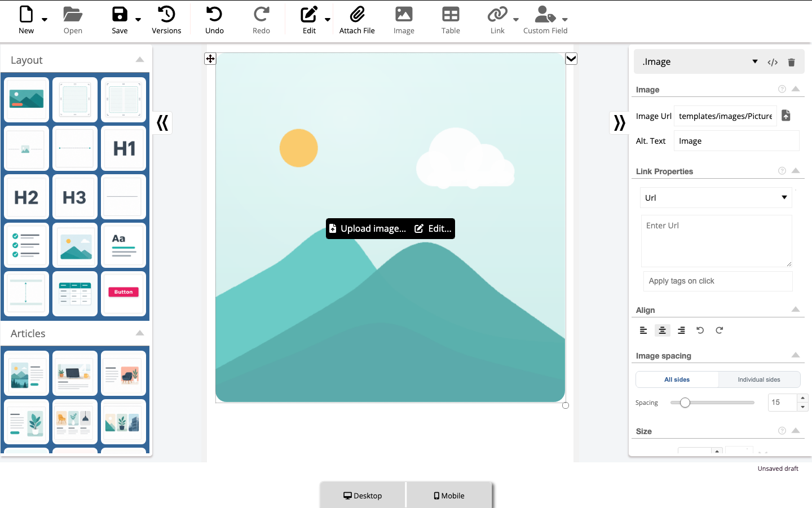Select the All sides spacing tab

[x=677, y=379]
